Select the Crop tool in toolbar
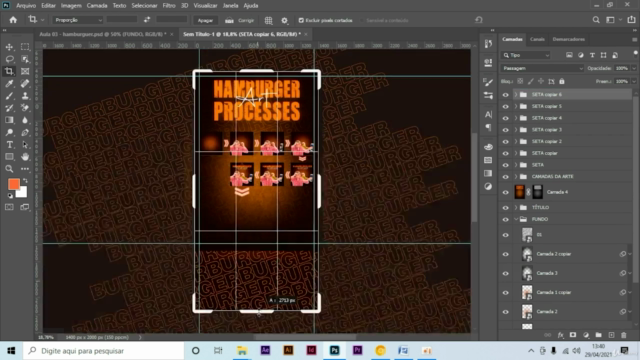This screenshot has width=640, height=360. (x=9, y=71)
